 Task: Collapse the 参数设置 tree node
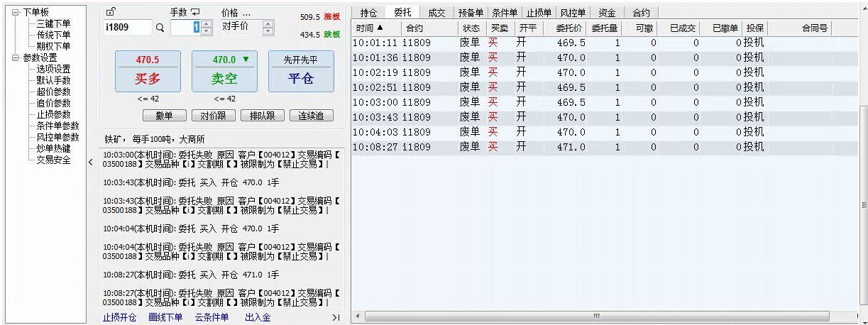tap(16, 57)
